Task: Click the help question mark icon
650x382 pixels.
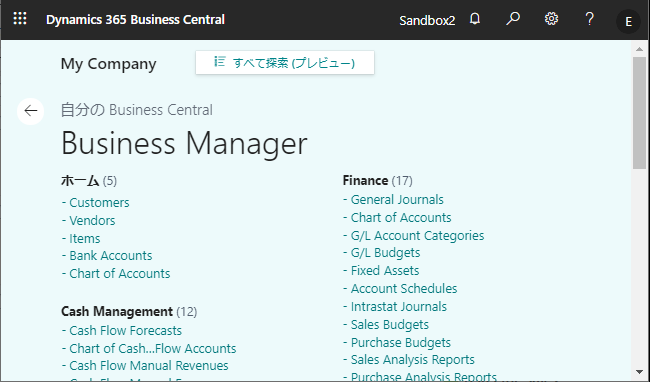Action: (589, 19)
